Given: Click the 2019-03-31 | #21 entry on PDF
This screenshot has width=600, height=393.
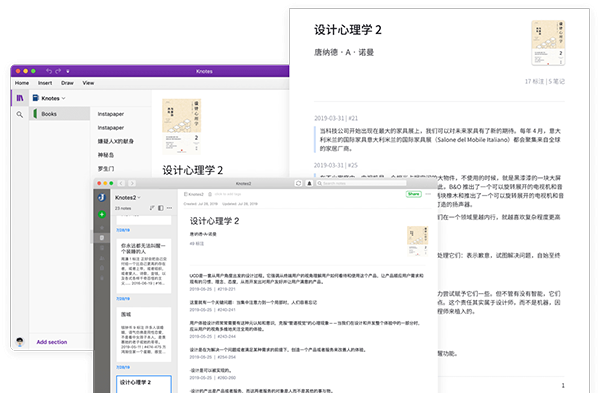Looking at the screenshot, I should point(336,118).
